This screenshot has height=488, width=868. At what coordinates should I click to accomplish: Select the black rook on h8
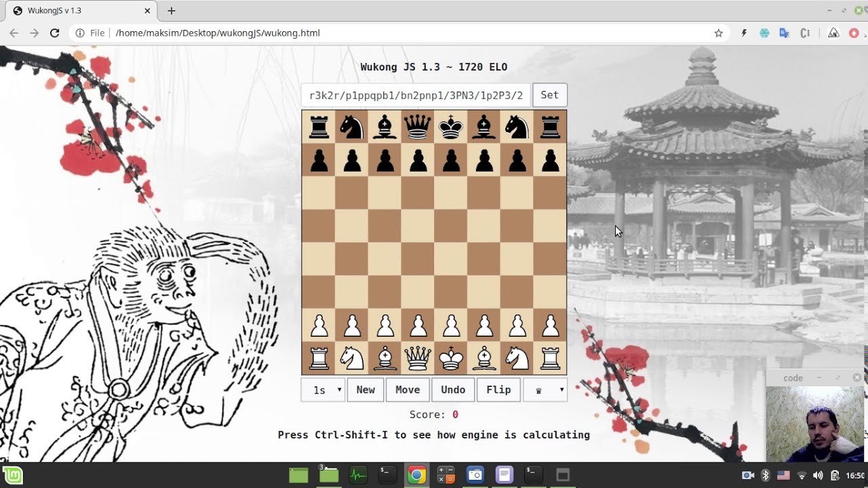click(x=550, y=127)
